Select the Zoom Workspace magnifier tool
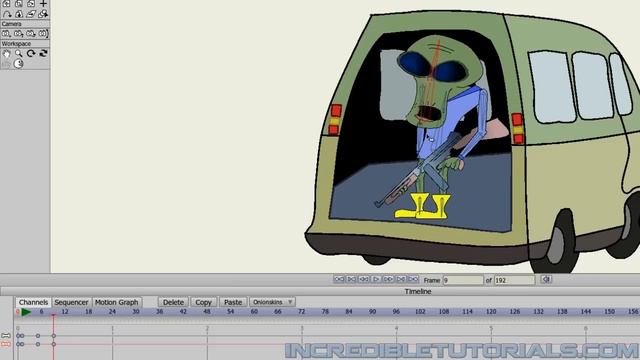Screen dimensions: 640x360 (x=19, y=53)
